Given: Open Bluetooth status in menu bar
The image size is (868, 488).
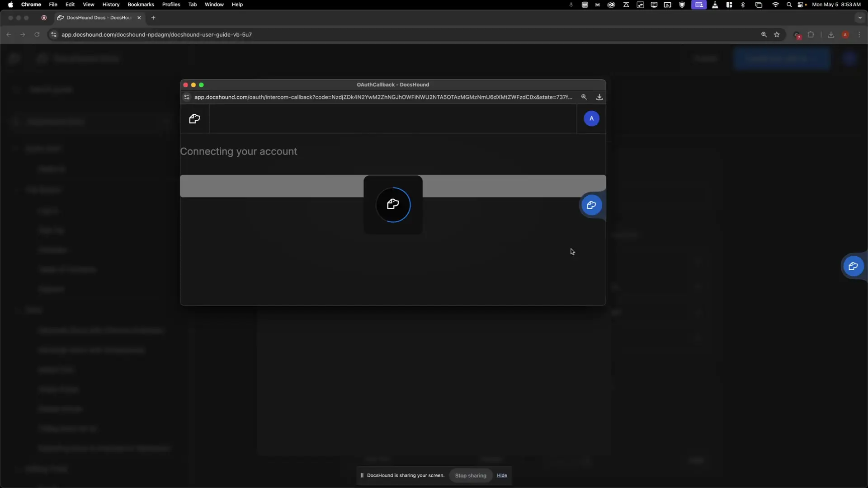Looking at the screenshot, I should 743,5.
